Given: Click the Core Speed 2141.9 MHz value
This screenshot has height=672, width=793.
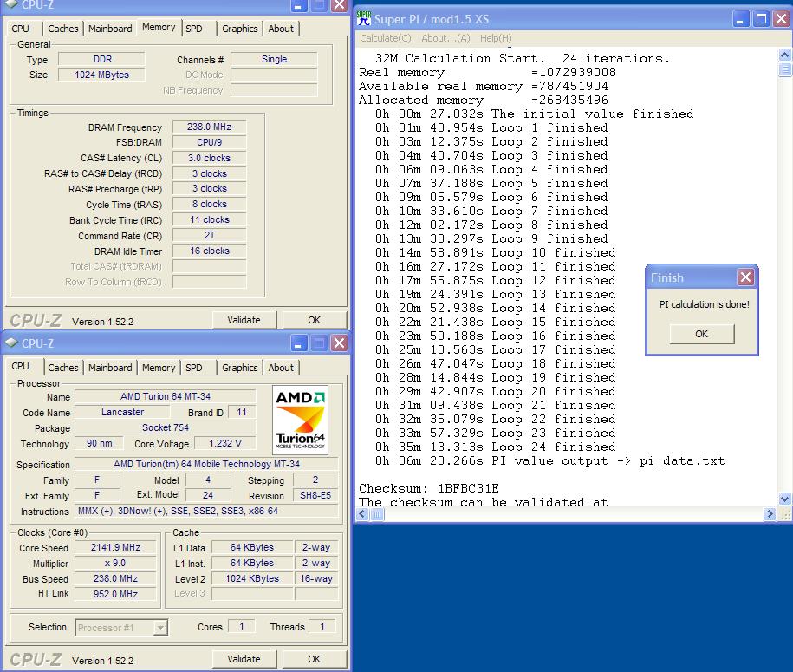Looking at the screenshot, I should tap(116, 547).
